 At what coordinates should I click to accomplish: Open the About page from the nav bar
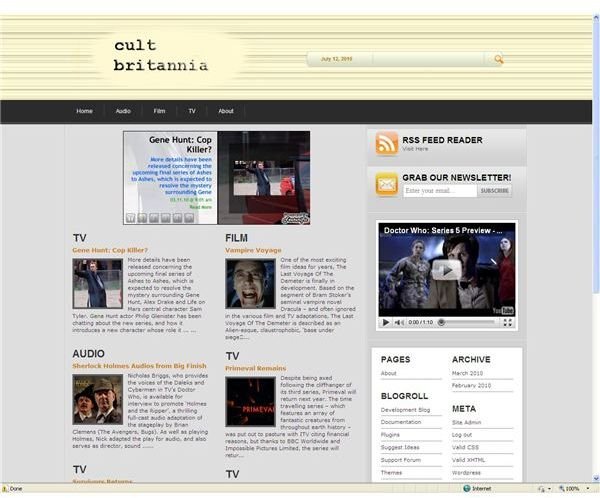point(226,111)
